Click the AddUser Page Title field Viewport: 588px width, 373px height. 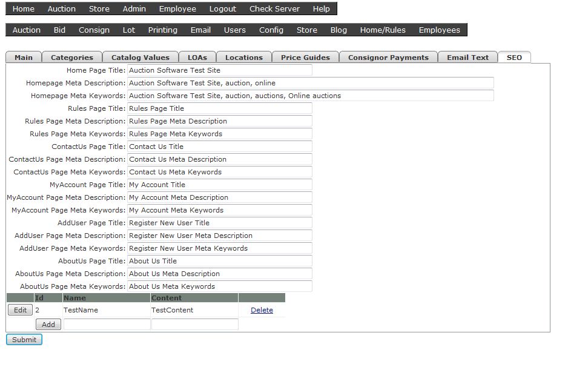[220, 223]
